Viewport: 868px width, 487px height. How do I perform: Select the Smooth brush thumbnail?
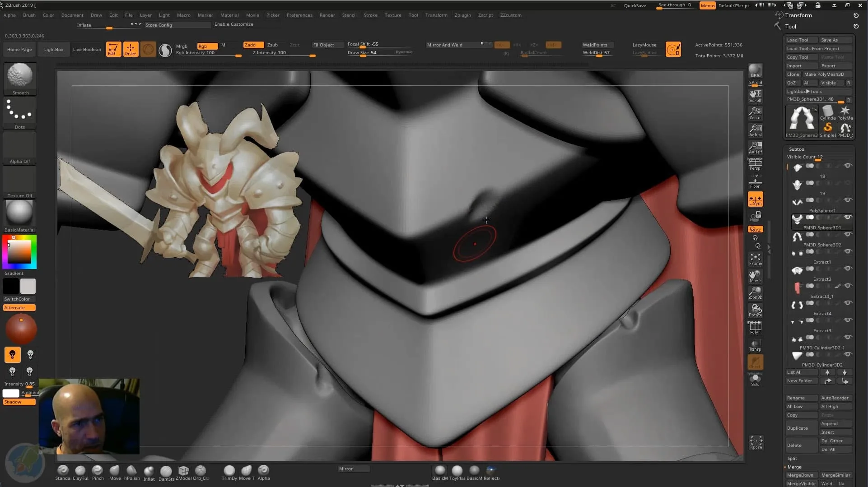click(x=19, y=76)
